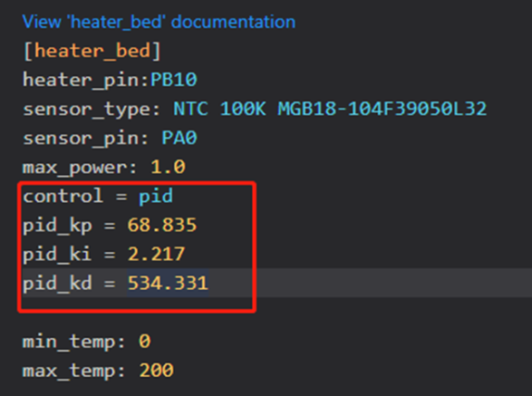The height and width of the screenshot is (396, 532).
Task: Click the control key text
Action: (63, 196)
